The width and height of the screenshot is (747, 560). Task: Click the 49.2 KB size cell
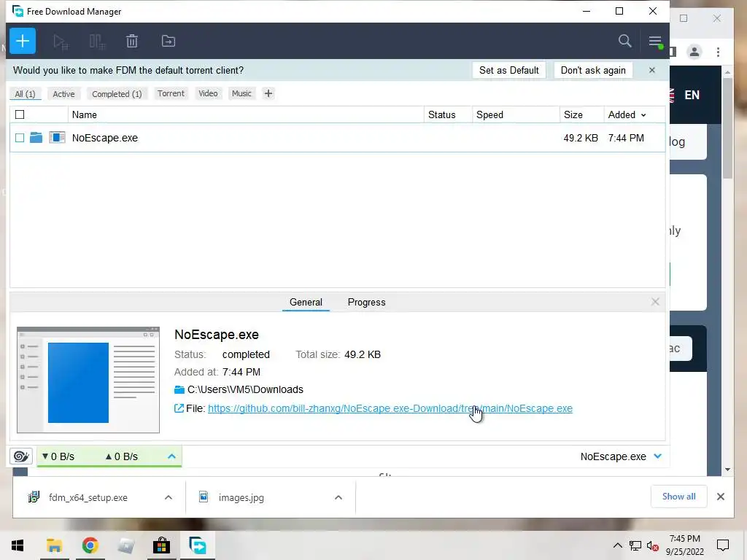(580, 138)
